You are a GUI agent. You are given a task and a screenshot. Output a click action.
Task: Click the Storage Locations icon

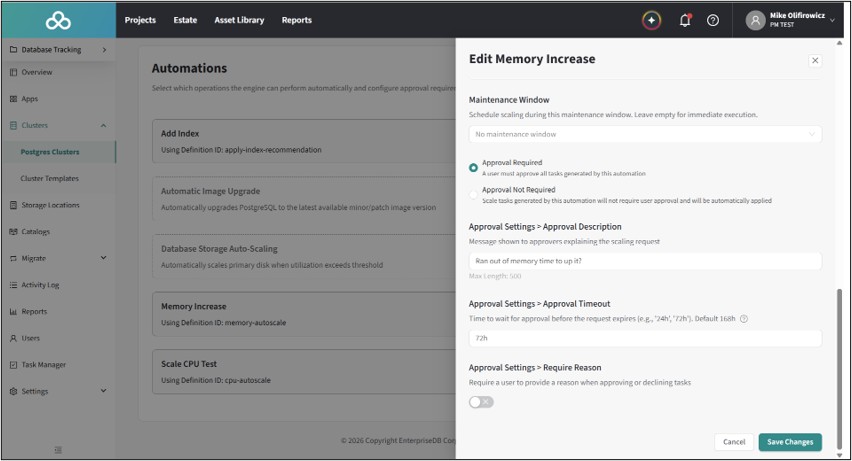[x=14, y=205]
